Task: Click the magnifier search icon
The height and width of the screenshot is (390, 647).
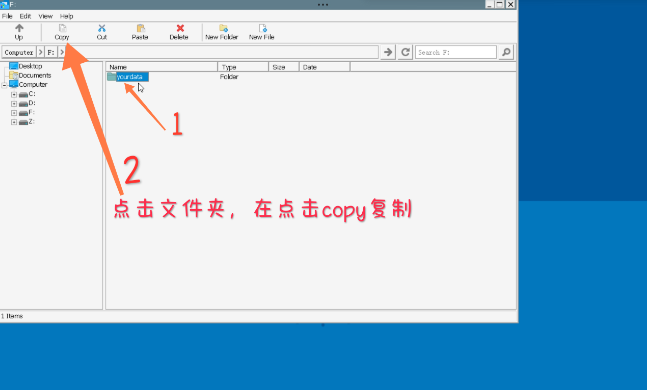Action: (x=506, y=52)
